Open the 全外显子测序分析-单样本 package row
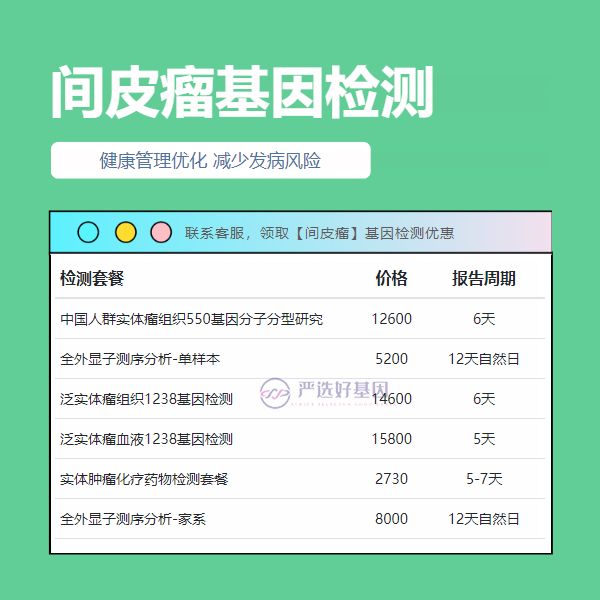Image resolution: width=600 pixels, height=600 pixels. click(140, 359)
